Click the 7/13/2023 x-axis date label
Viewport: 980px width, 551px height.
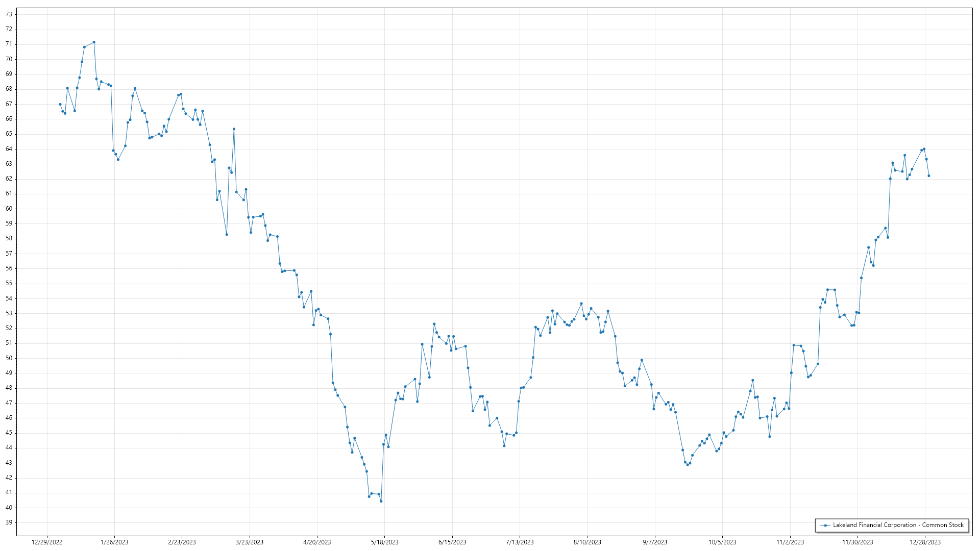[520, 542]
